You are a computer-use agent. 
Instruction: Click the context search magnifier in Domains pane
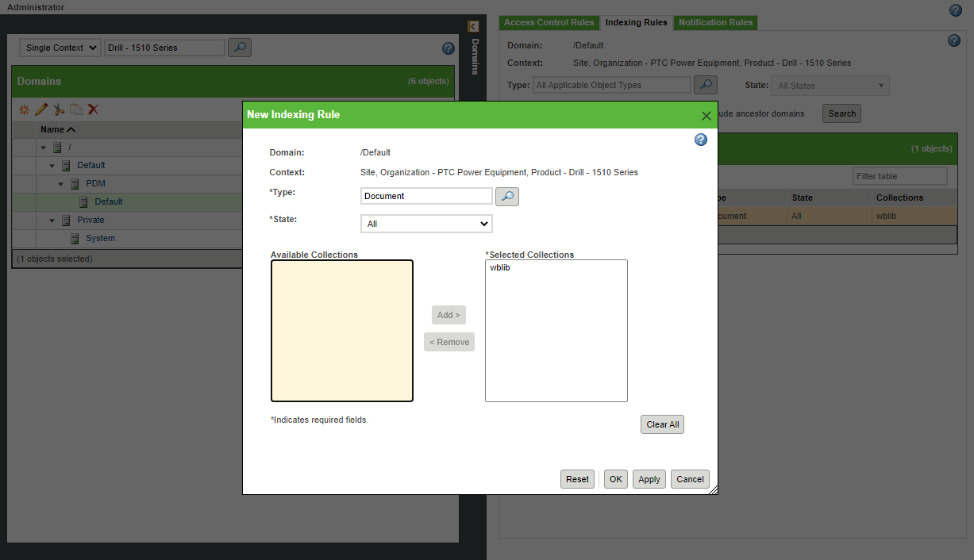(240, 48)
